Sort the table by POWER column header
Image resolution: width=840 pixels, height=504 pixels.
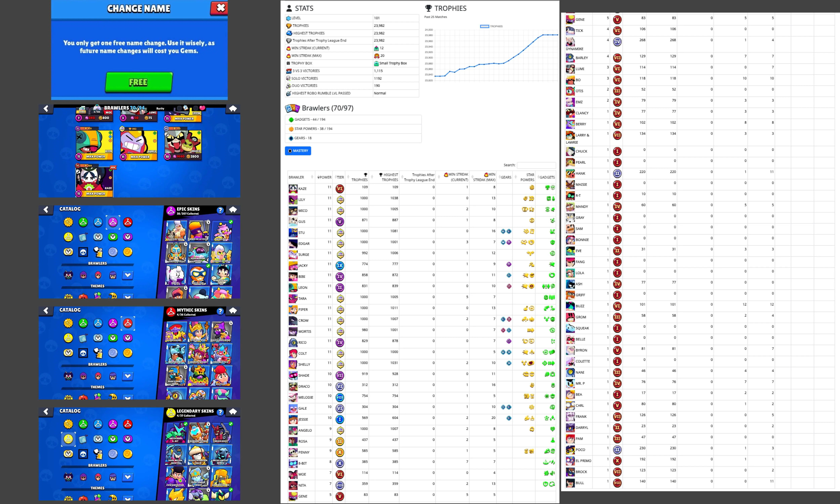click(x=324, y=177)
